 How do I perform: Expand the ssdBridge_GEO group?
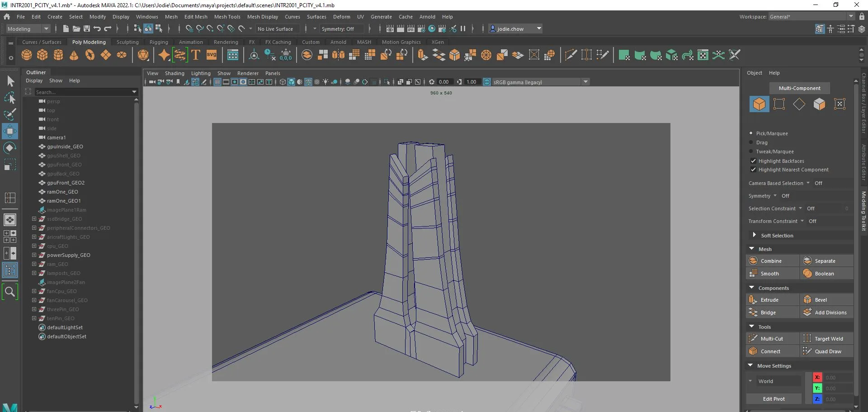pos(34,219)
